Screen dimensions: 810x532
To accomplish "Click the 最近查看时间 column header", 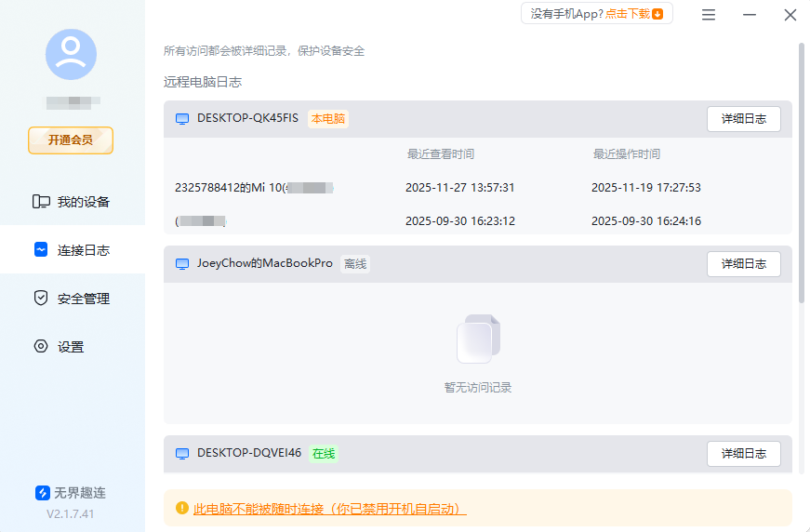I will (x=440, y=153).
